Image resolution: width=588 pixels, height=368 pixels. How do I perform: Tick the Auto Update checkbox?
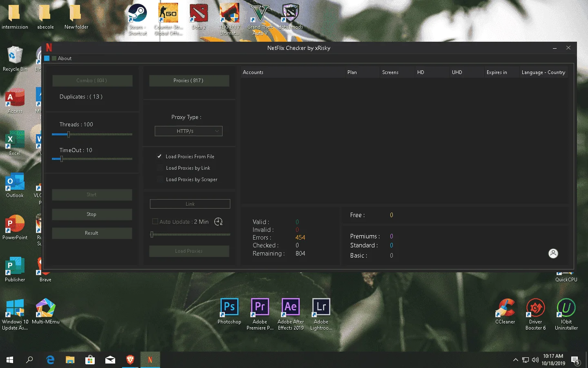pos(155,222)
